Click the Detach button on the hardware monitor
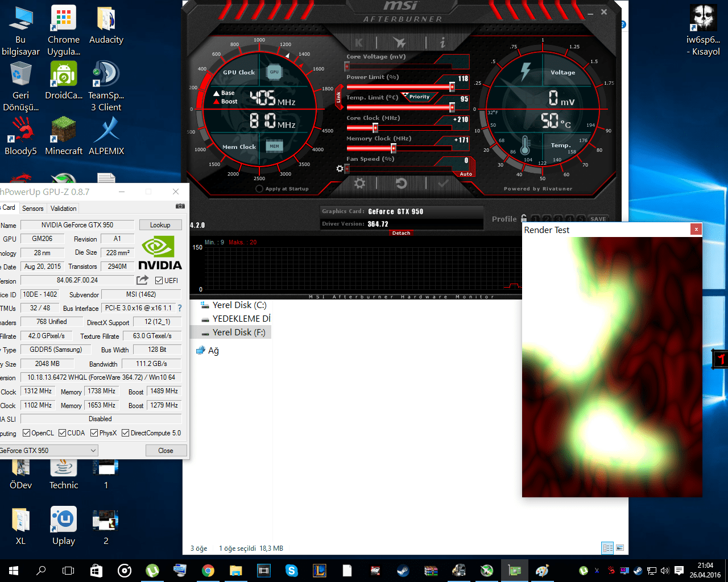728x582 pixels. [x=401, y=233]
